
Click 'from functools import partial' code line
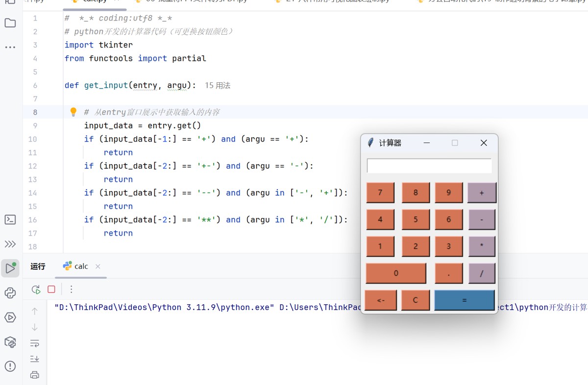[x=135, y=58]
